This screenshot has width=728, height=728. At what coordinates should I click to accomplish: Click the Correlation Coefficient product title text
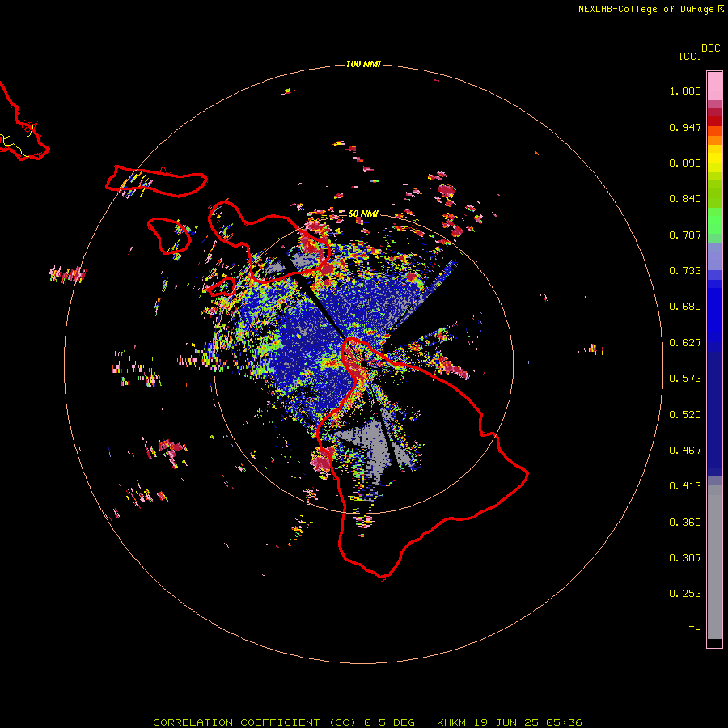click(x=255, y=722)
